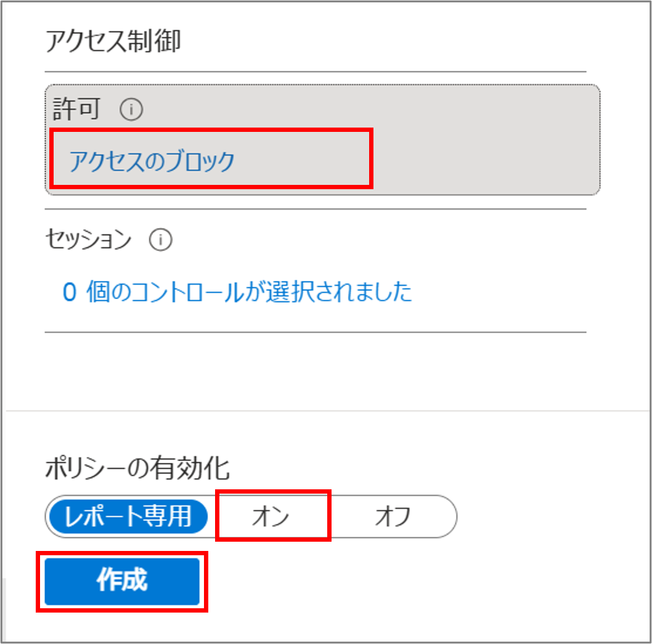Click the セッション label text
652x644 pixels.
pyautogui.click(x=89, y=240)
